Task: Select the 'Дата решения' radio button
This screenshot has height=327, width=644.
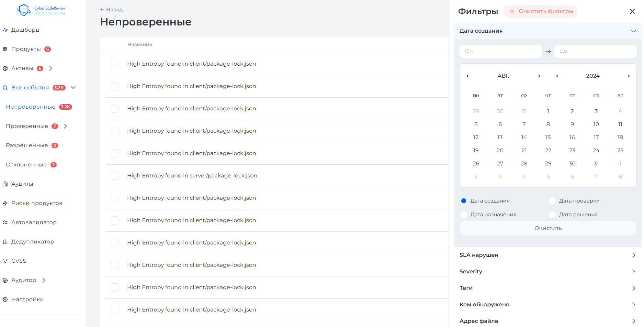Action: click(x=552, y=215)
